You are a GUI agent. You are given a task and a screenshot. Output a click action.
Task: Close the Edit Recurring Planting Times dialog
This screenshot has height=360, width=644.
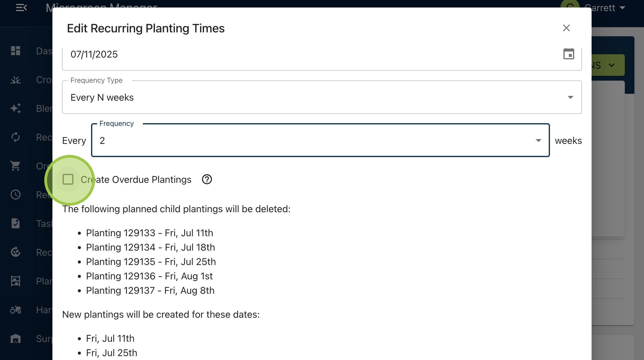point(566,28)
